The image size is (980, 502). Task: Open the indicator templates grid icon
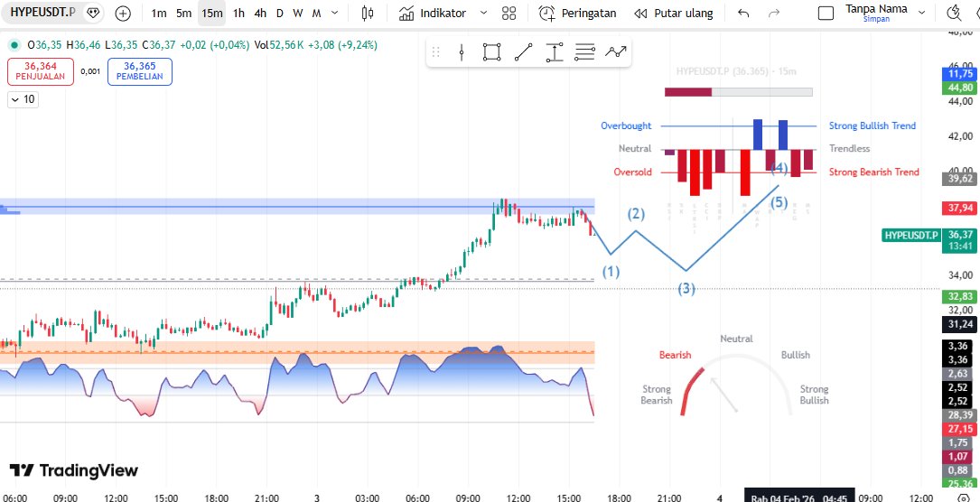(x=509, y=14)
